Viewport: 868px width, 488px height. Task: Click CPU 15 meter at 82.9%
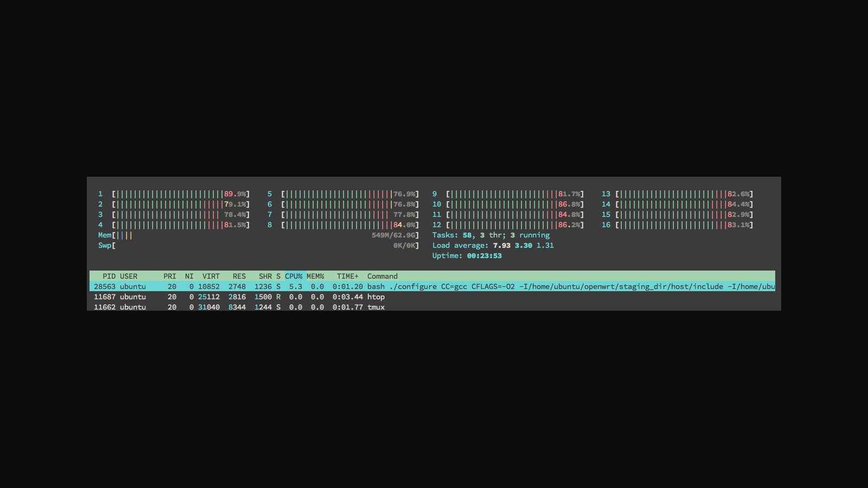pos(678,214)
